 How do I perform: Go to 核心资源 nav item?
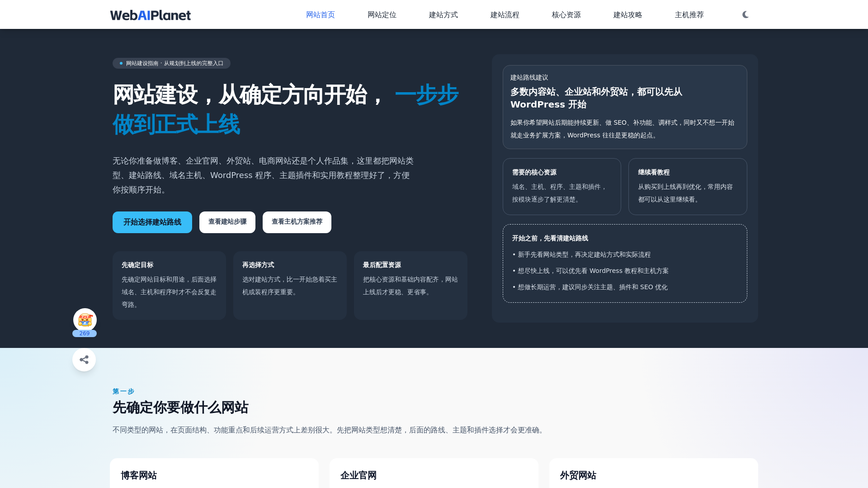(566, 15)
